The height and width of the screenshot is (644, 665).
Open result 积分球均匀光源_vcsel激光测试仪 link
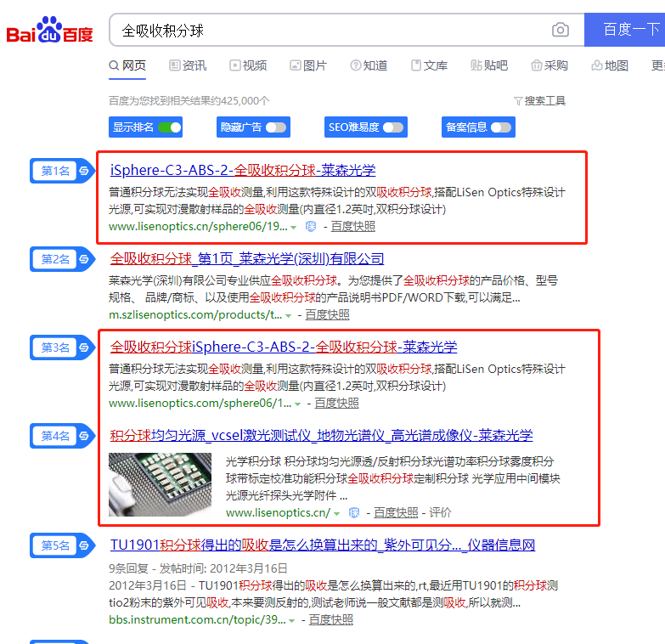pyautogui.click(x=321, y=435)
